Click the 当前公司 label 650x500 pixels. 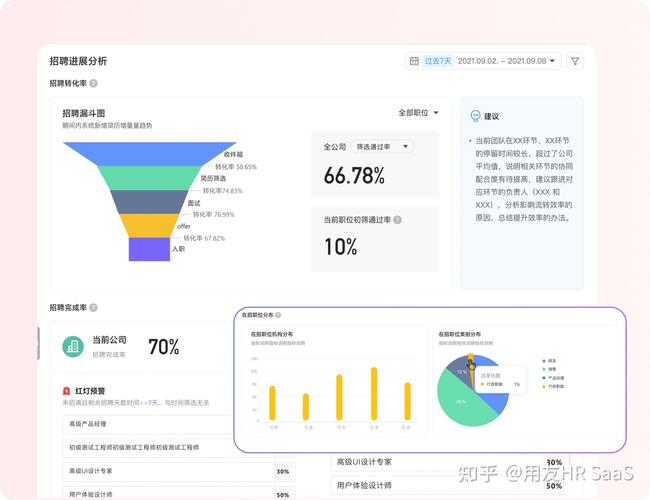coord(109,340)
